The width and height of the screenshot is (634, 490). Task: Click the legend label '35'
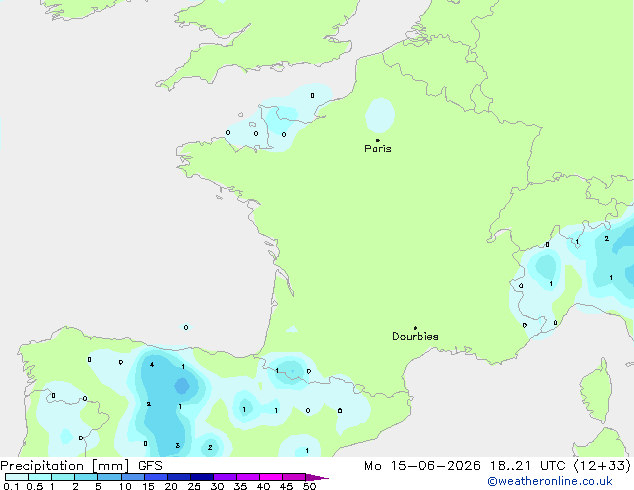[x=240, y=486]
